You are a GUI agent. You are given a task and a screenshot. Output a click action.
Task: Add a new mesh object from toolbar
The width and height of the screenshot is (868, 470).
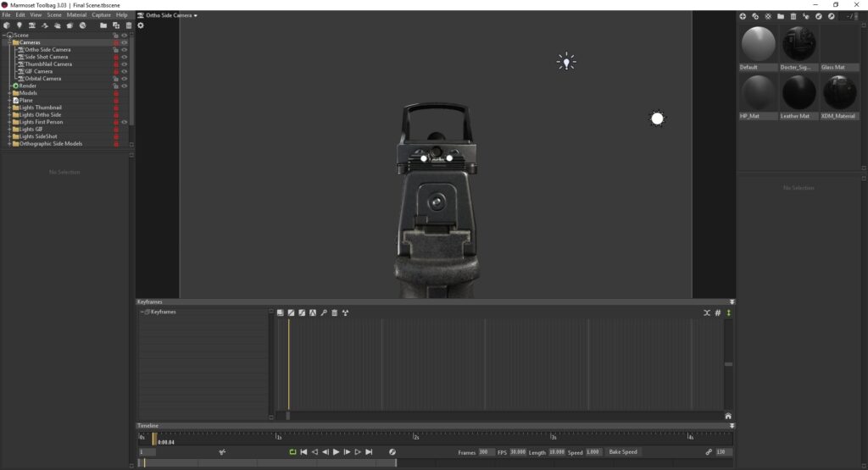7,25
